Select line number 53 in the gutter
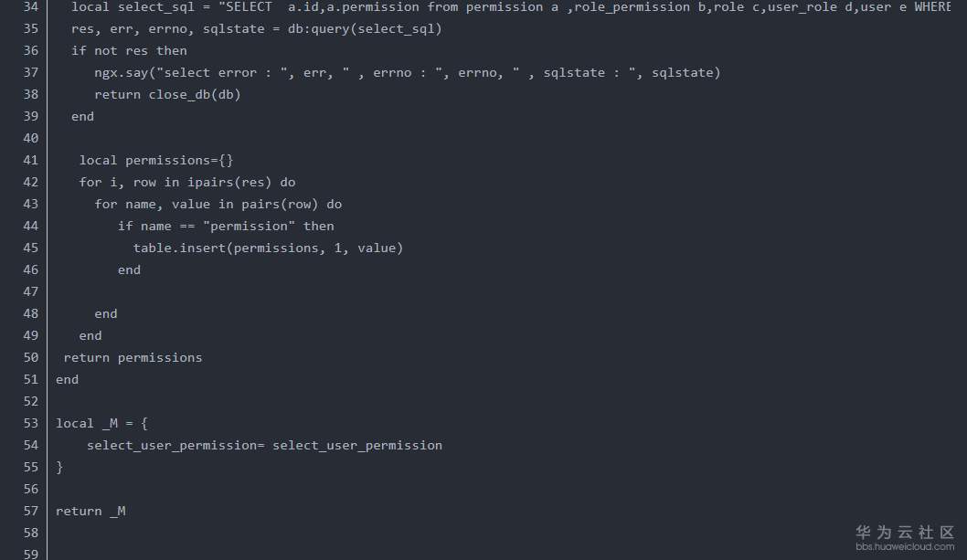The height and width of the screenshot is (560, 967). pos(30,423)
